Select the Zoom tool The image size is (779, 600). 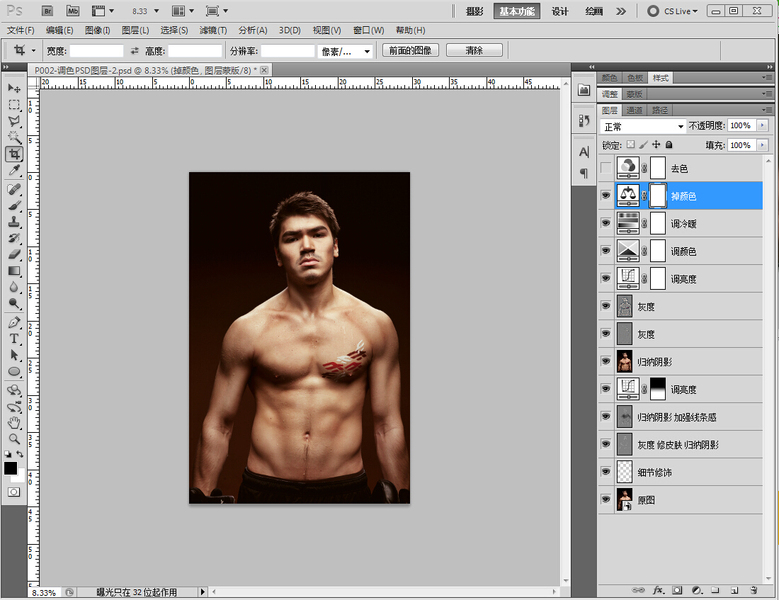(14, 439)
